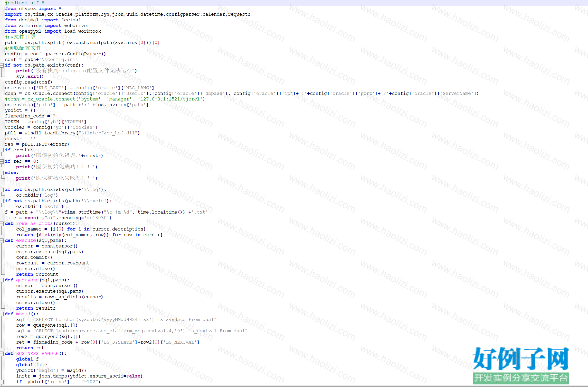Click the 'NLS_LANG' environ assignment line
This screenshot has width=588, height=387.
tap(80, 88)
